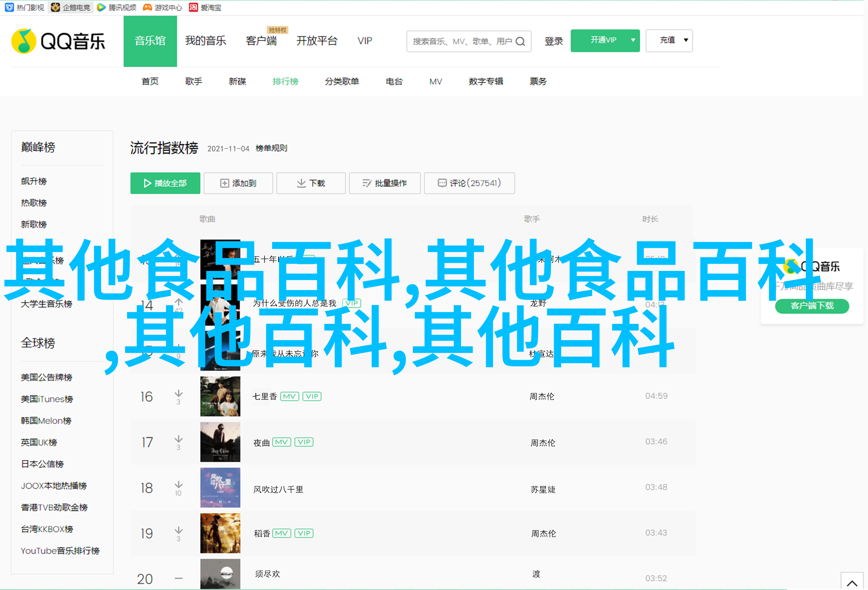The image size is (868, 590).
Task: Open YouTube音乐排行榜 in sidebar
Action: click(x=60, y=551)
